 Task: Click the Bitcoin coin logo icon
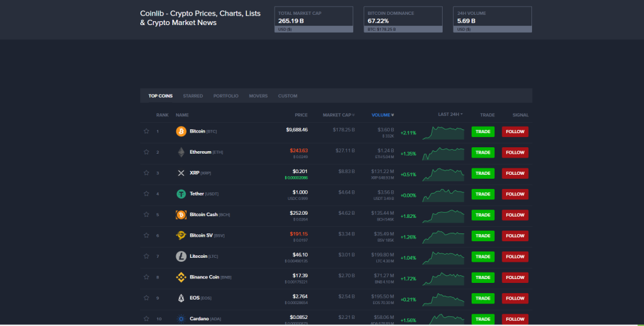(181, 131)
